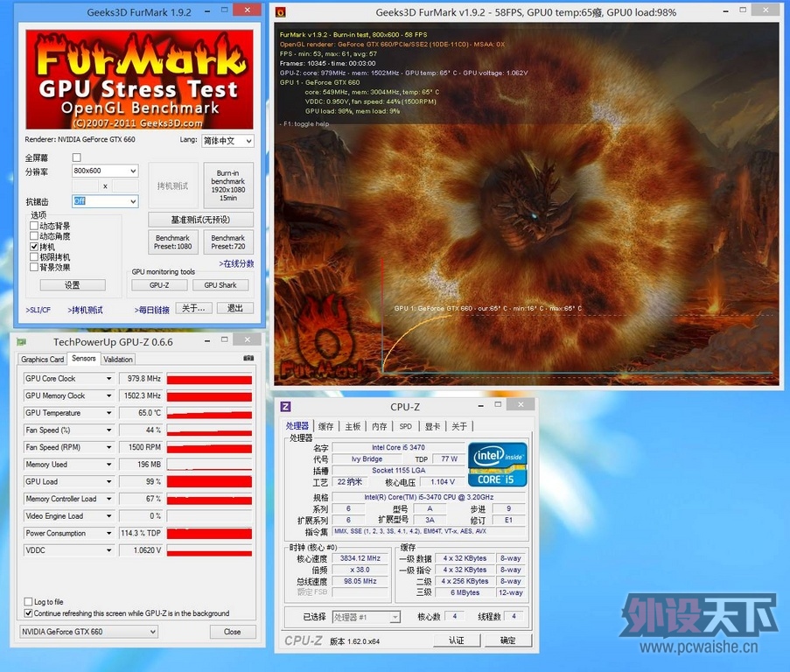This screenshot has width=790, height=672.
Task: Uncheck Continue refreshing in background option
Action: (29, 613)
